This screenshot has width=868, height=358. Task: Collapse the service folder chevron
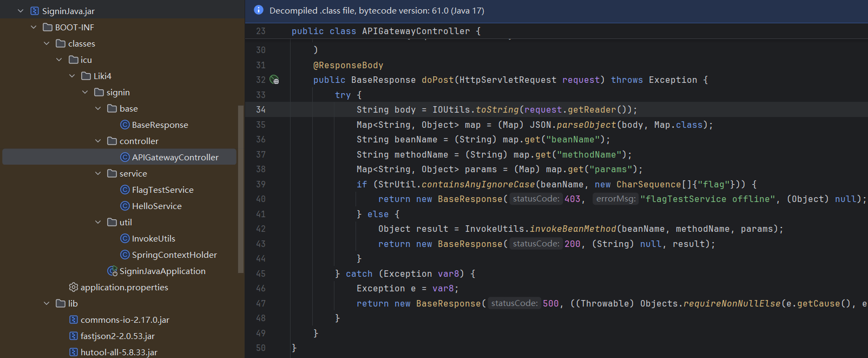click(x=98, y=173)
